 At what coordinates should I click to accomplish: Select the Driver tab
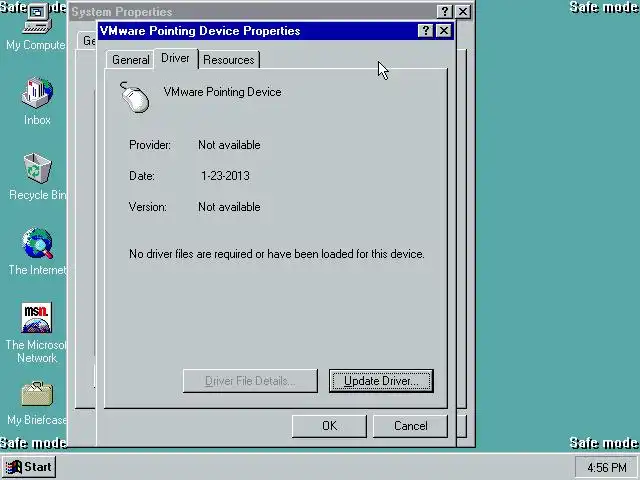point(176,58)
